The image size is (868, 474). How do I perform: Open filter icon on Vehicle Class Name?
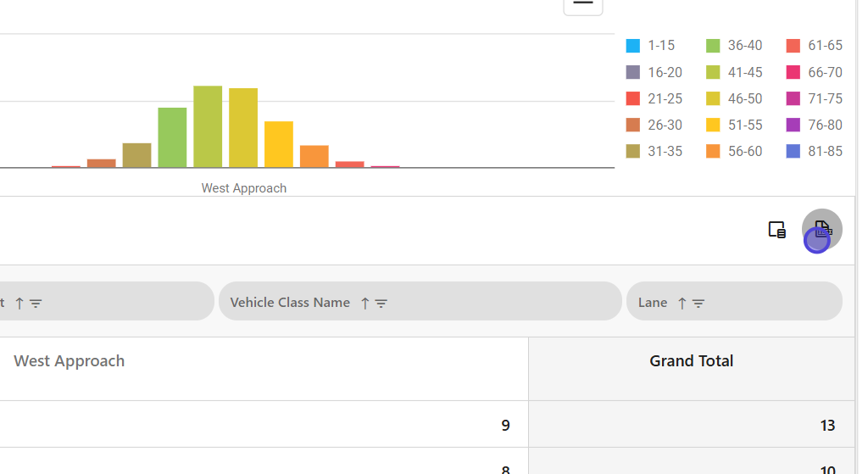tap(381, 303)
